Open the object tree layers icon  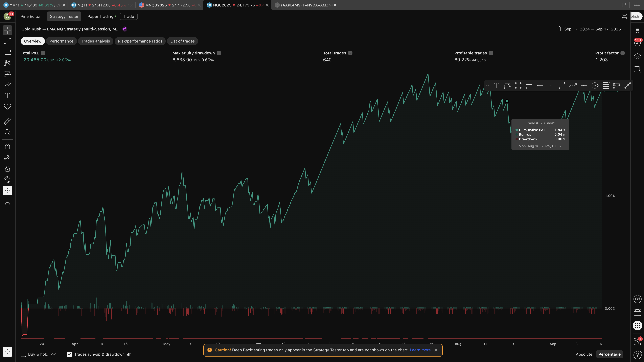pyautogui.click(x=637, y=56)
